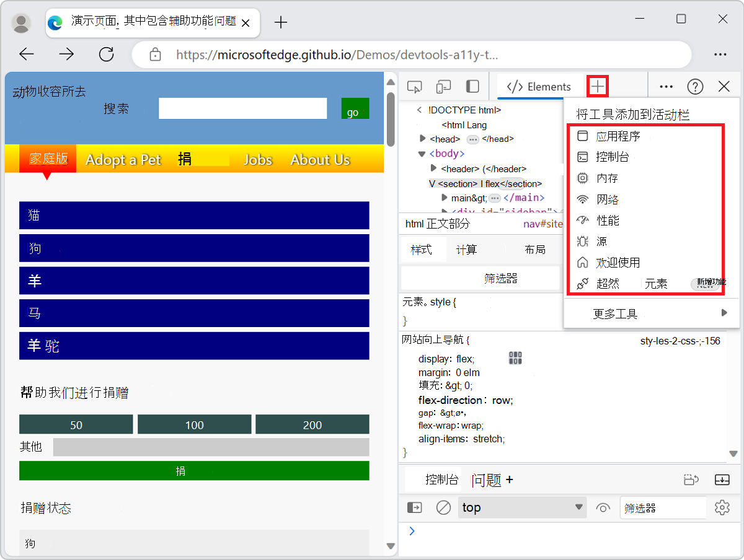Expand the main node triangle
The image size is (744, 560).
445,198
